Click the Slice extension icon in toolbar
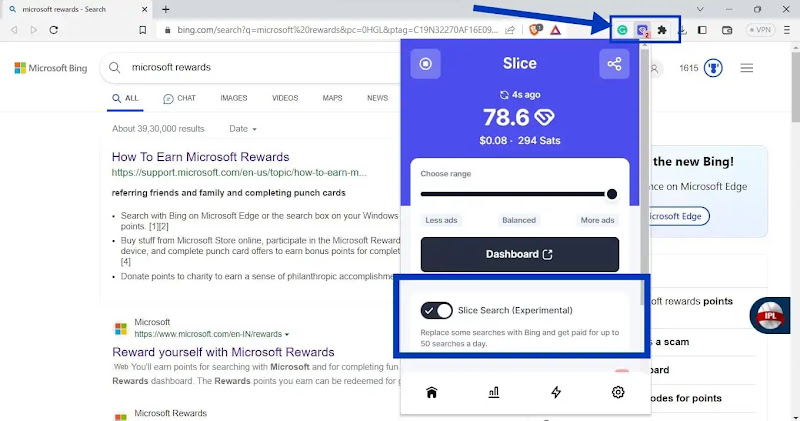This screenshot has width=800, height=421. [642, 30]
